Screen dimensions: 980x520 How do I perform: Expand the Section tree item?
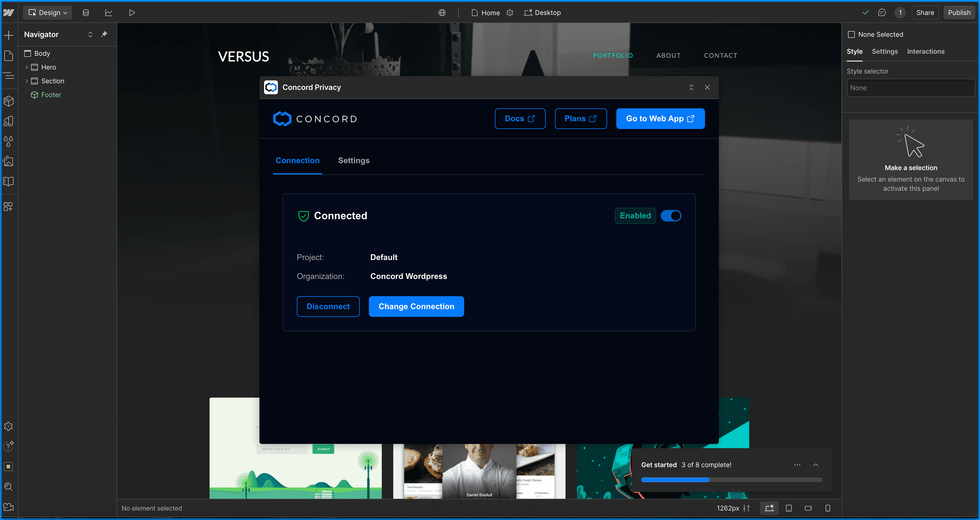[27, 81]
